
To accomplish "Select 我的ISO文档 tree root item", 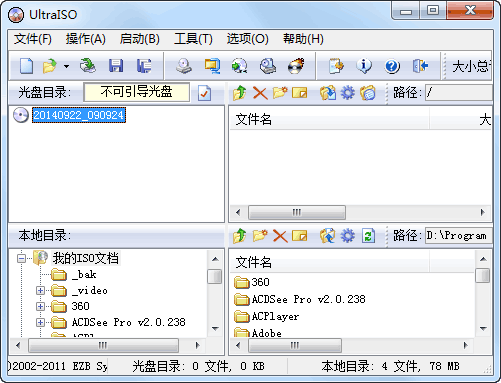I will coord(86,258).
